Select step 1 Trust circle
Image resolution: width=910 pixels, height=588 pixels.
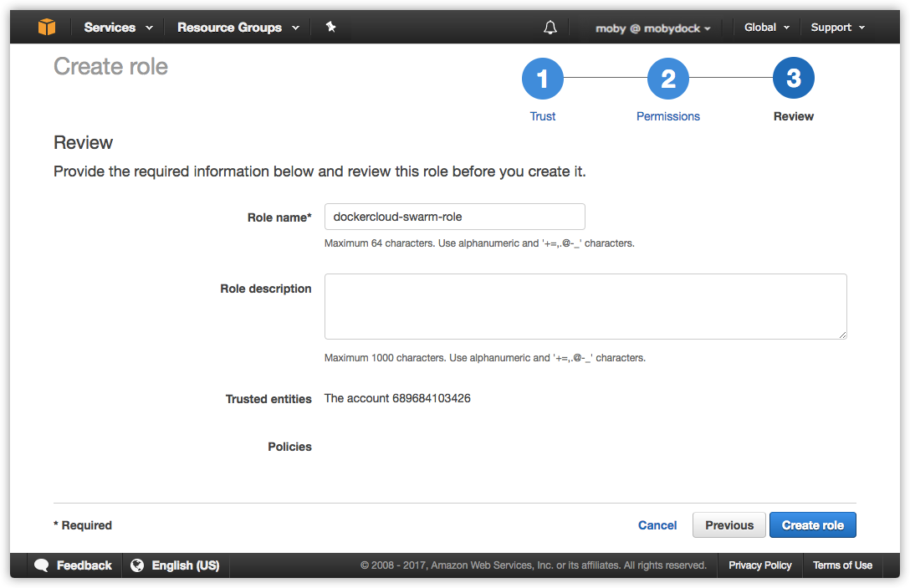click(x=542, y=78)
